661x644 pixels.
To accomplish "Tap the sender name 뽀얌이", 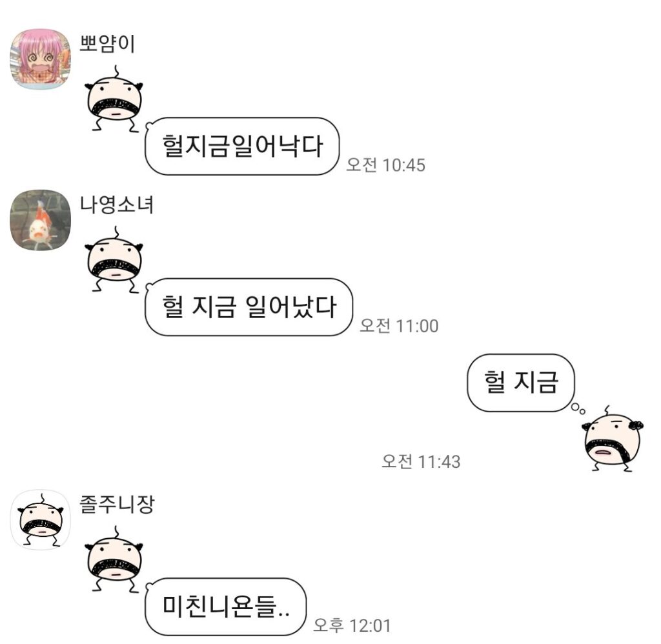I will (107, 43).
